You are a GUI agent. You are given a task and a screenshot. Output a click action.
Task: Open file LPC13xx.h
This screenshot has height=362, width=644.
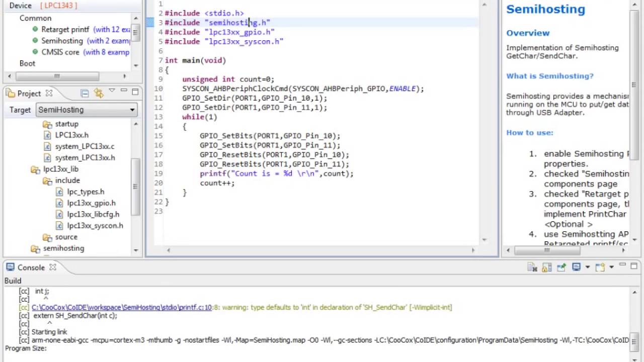click(x=71, y=135)
